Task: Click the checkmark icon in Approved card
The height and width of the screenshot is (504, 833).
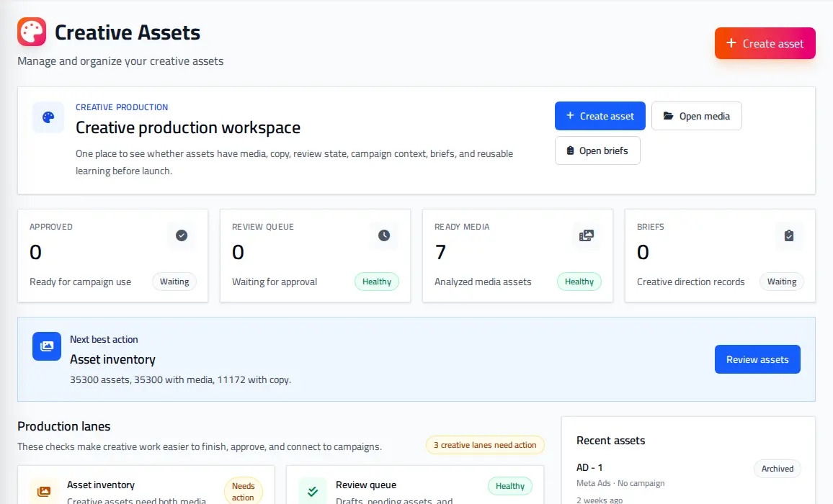Action: [x=182, y=235]
